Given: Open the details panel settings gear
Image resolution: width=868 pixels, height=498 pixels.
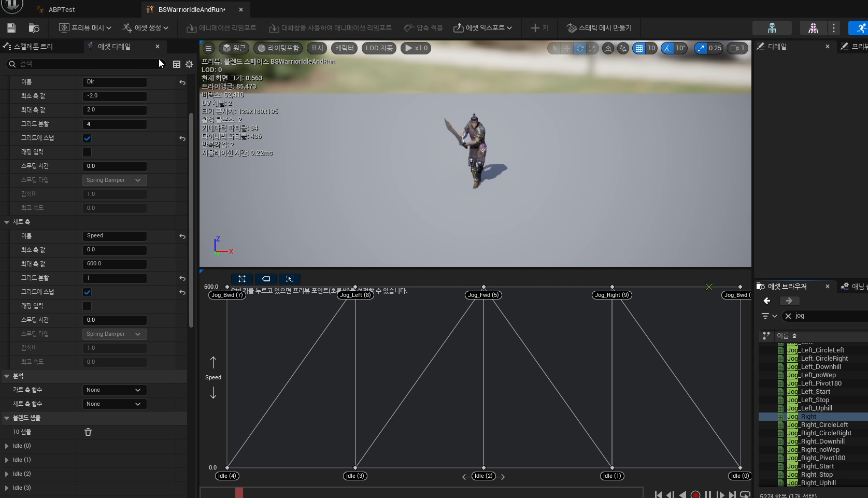Looking at the screenshot, I should coord(189,64).
